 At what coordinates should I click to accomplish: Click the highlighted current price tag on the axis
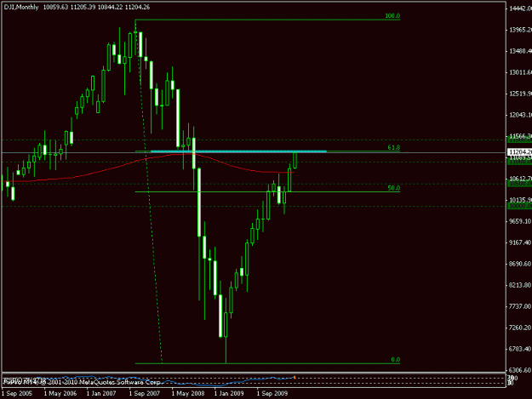point(520,152)
